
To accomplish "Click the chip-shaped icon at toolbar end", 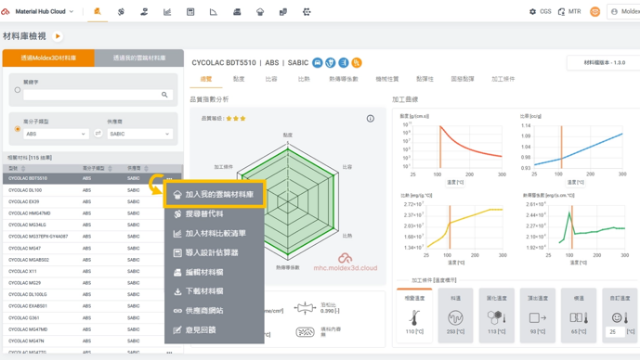I will click(307, 12).
